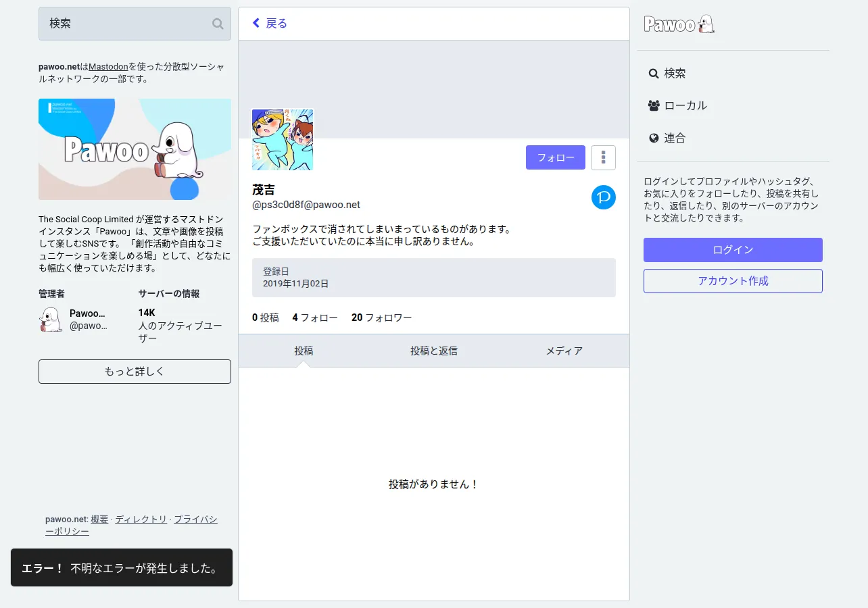This screenshot has width=868, height=608.
Task: Open the ディレクトリ footer link
Action: pos(141,520)
